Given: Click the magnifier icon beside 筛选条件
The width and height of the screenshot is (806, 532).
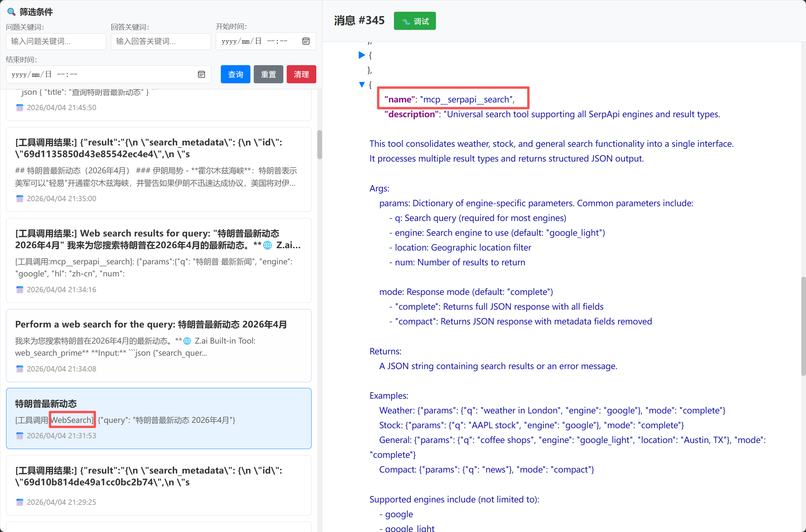Looking at the screenshot, I should (11, 12).
